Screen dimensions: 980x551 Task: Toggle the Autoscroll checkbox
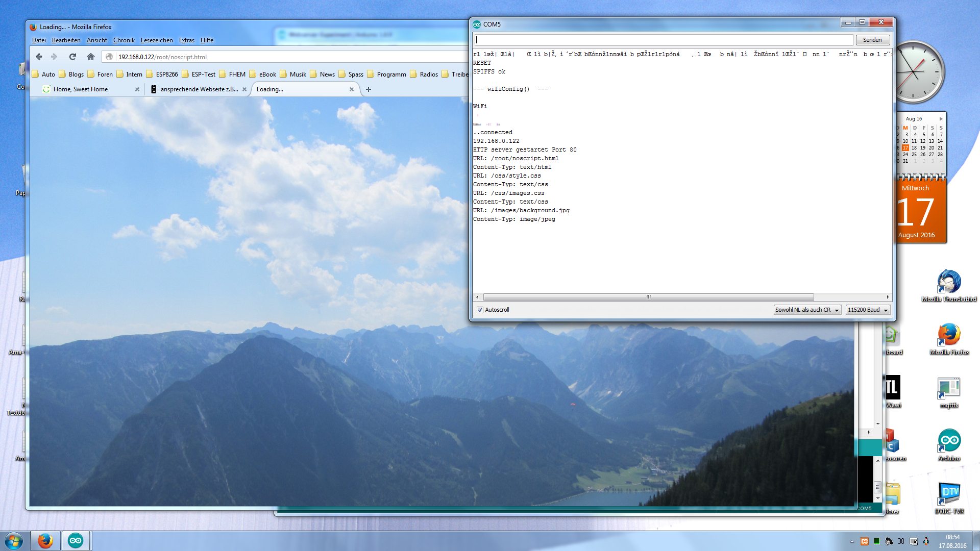point(480,310)
